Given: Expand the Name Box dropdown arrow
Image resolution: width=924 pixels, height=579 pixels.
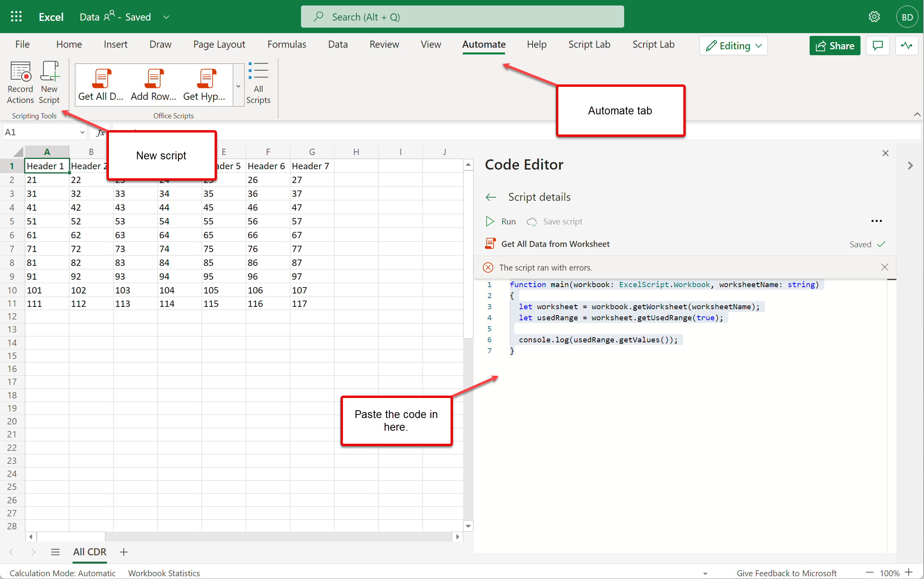Looking at the screenshot, I should (x=82, y=133).
